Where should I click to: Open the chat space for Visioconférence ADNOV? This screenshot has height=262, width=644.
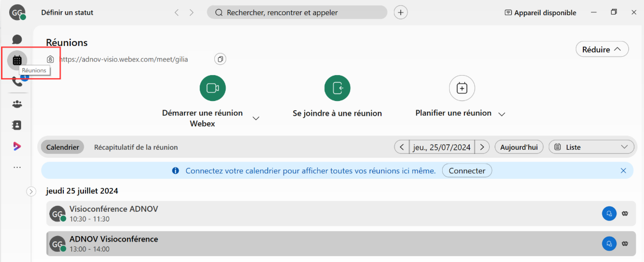coord(609,213)
